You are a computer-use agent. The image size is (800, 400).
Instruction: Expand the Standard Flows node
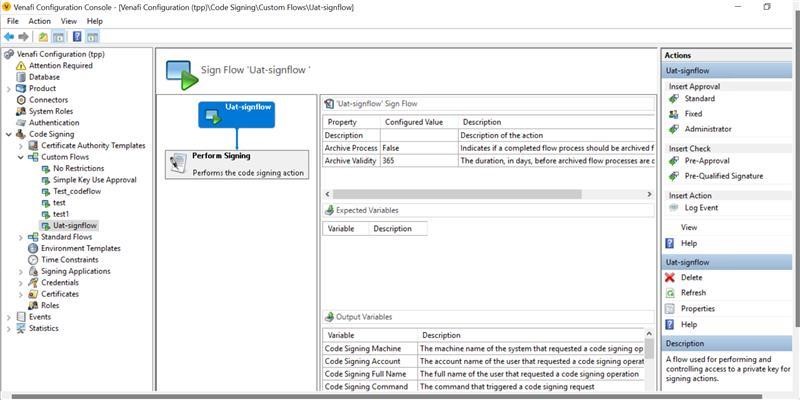point(21,237)
